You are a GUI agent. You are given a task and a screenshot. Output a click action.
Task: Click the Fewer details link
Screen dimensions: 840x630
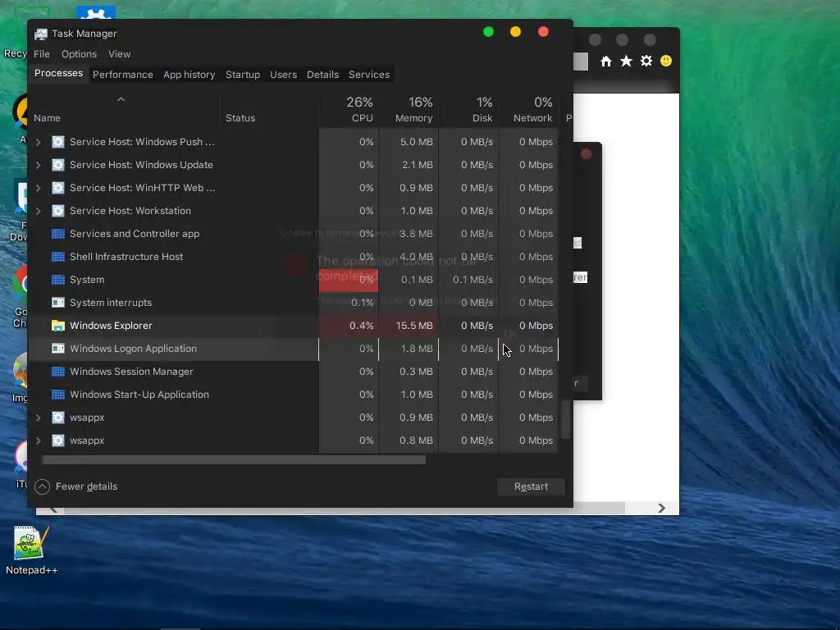click(86, 486)
